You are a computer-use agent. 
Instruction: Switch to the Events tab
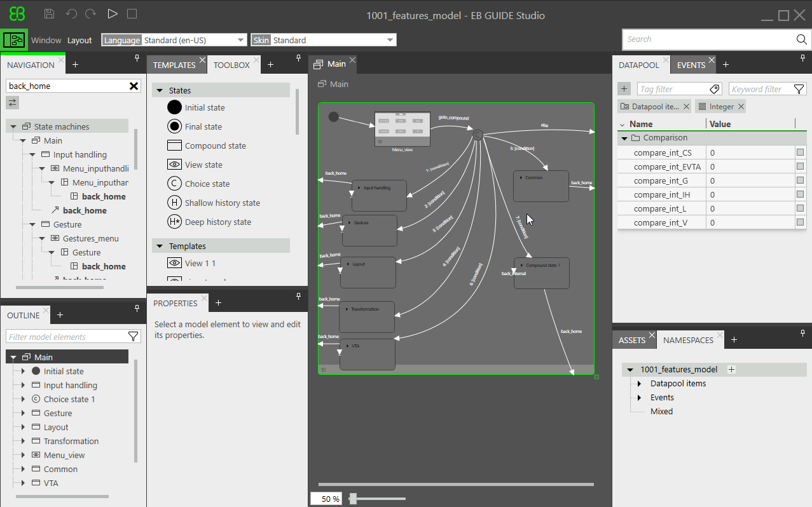(x=691, y=65)
